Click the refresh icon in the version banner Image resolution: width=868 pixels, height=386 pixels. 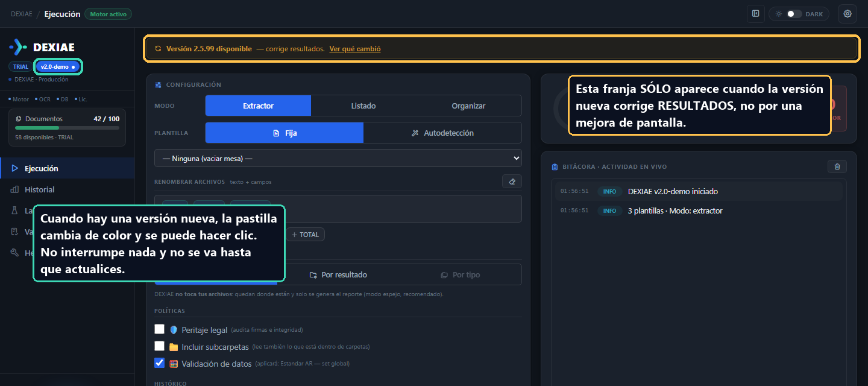click(x=158, y=49)
